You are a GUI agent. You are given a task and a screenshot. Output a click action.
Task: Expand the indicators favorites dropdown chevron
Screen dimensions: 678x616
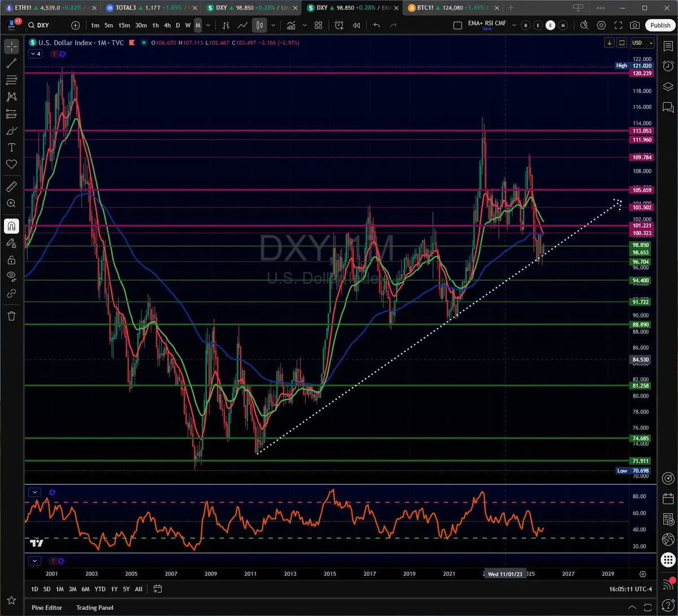click(x=305, y=25)
